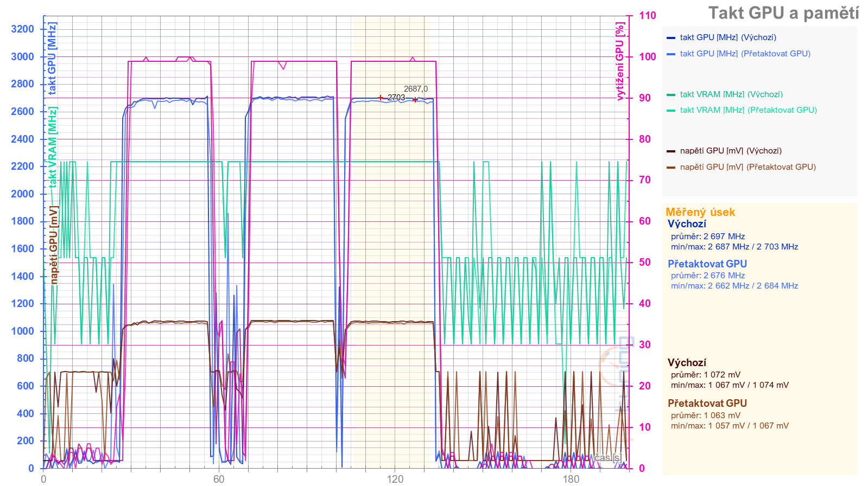Click the brown 'Přetaktovat GPU' voltage heading
This screenshot has height=486, width=868.
[707, 403]
